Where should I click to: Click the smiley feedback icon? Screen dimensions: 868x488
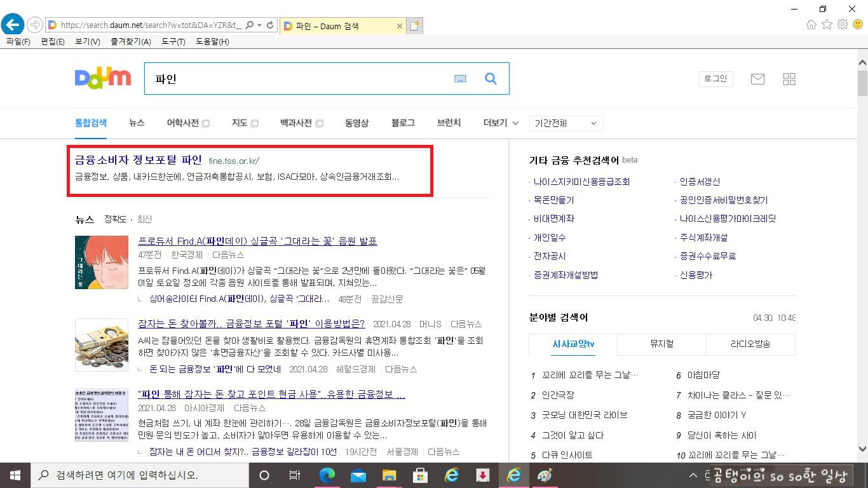tap(858, 24)
